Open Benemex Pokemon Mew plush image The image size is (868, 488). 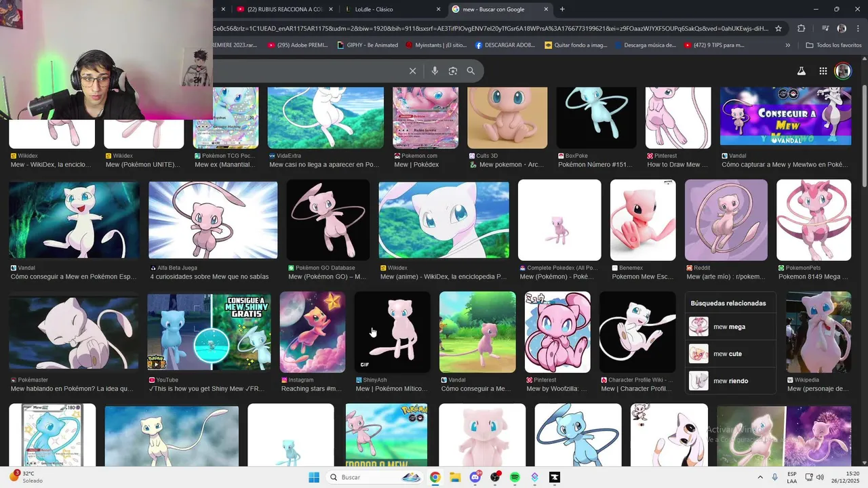coord(643,220)
